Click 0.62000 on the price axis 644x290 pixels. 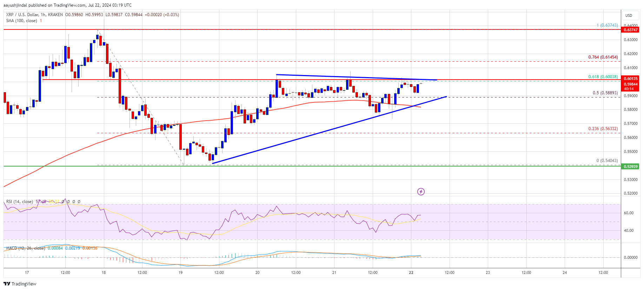(630, 54)
